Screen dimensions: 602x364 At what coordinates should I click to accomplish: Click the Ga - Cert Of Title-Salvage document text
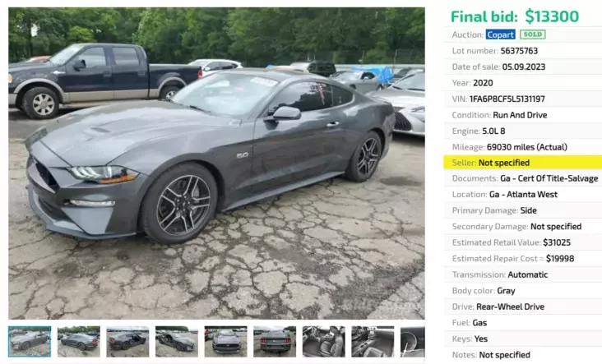pyautogui.click(x=549, y=178)
